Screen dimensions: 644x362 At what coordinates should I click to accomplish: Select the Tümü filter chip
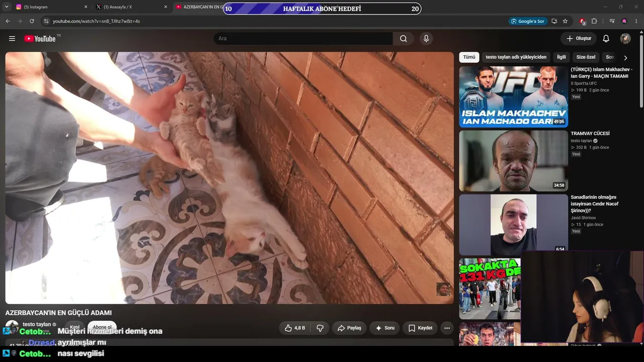point(469,57)
